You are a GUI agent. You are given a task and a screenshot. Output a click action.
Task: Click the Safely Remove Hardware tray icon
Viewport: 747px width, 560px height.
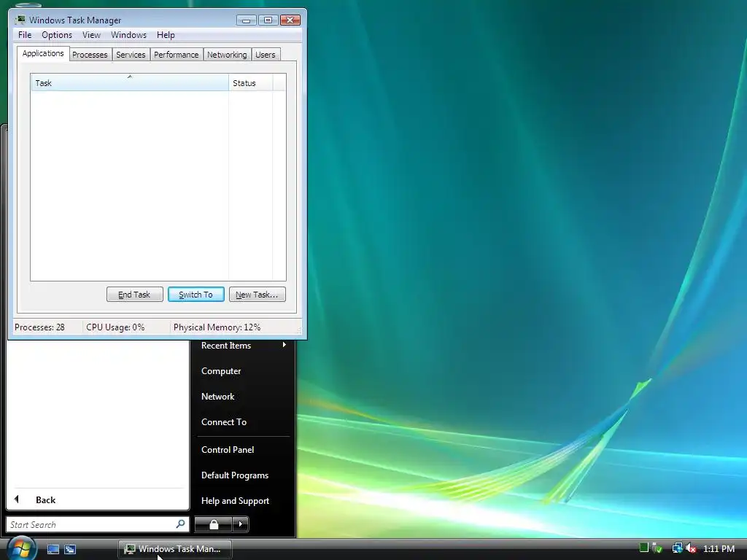pos(658,548)
